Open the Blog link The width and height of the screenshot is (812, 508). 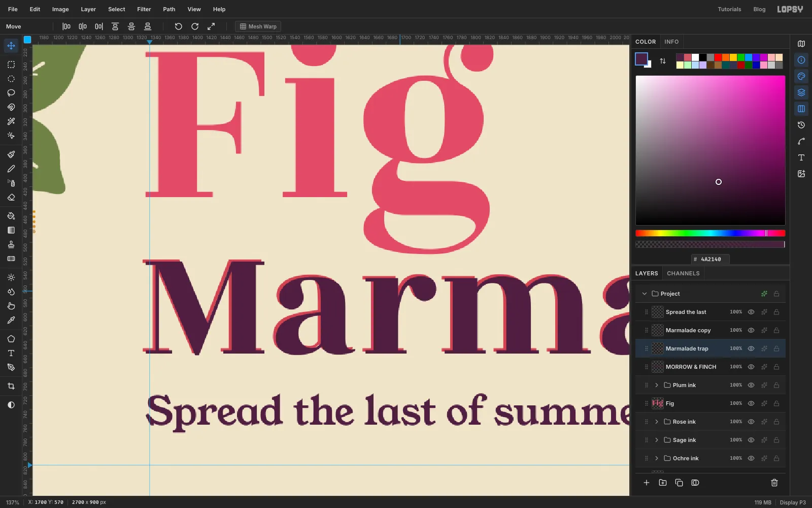click(759, 9)
